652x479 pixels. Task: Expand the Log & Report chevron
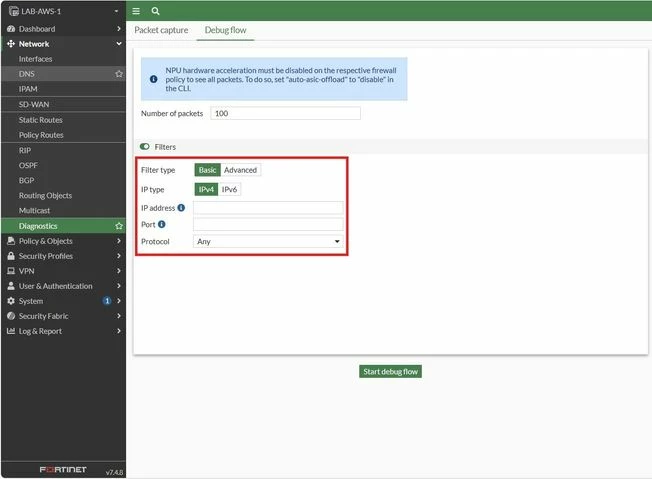click(x=119, y=331)
